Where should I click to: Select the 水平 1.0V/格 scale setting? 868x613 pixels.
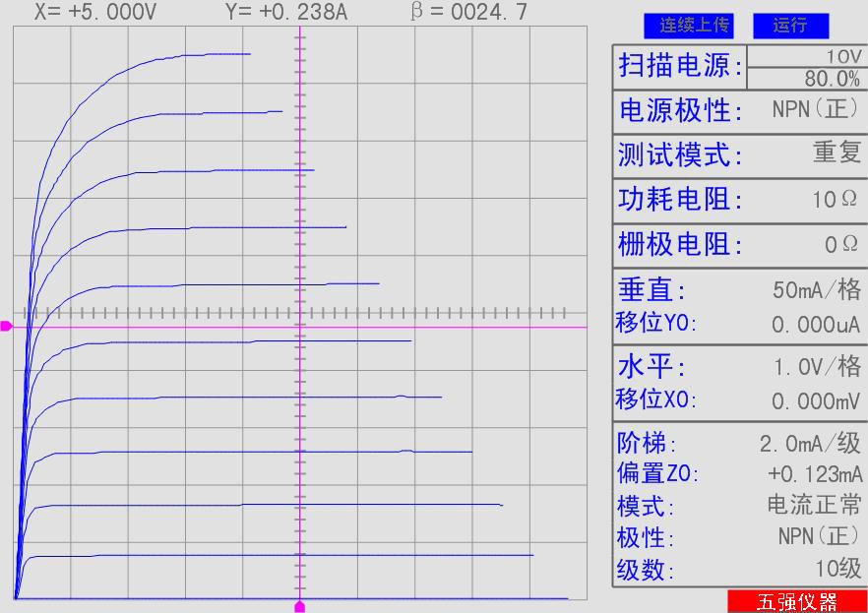(x=817, y=367)
